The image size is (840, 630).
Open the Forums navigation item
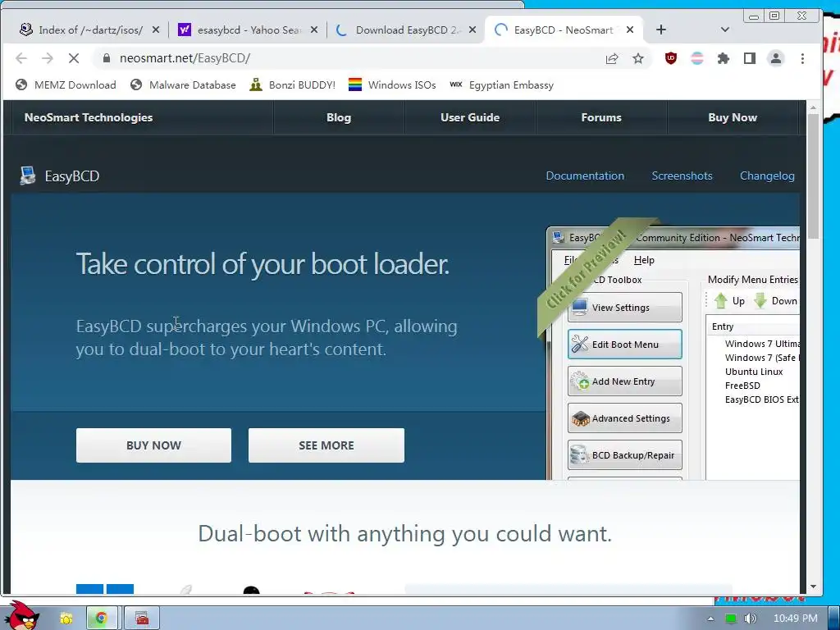pyautogui.click(x=601, y=117)
